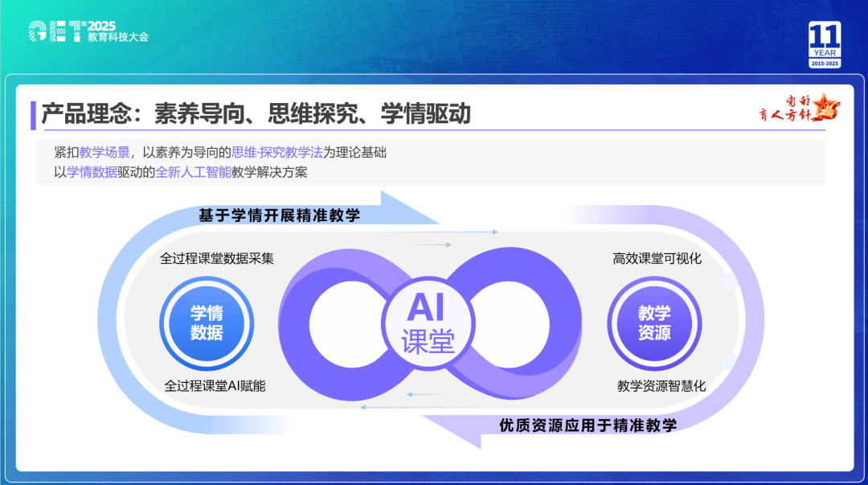Select the 教学资源智慧化 label
This screenshot has width=868, height=485.
pyautogui.click(x=661, y=386)
